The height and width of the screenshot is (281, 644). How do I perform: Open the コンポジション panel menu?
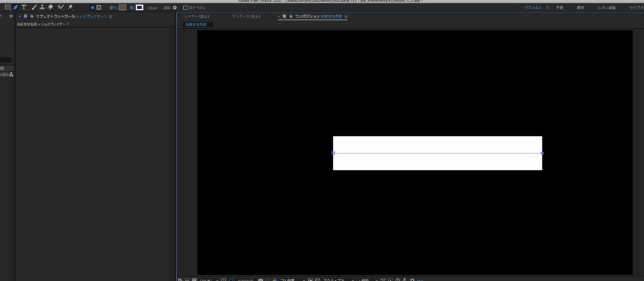click(x=346, y=16)
